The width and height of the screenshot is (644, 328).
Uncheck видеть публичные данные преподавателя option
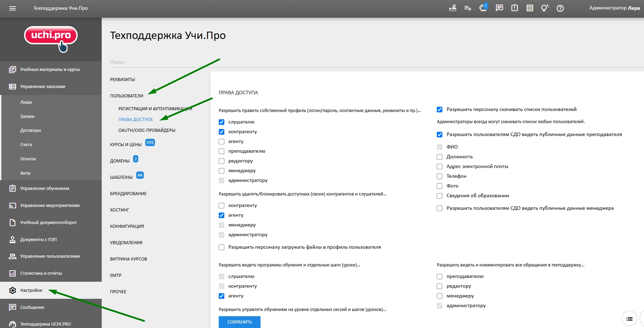[x=440, y=135]
